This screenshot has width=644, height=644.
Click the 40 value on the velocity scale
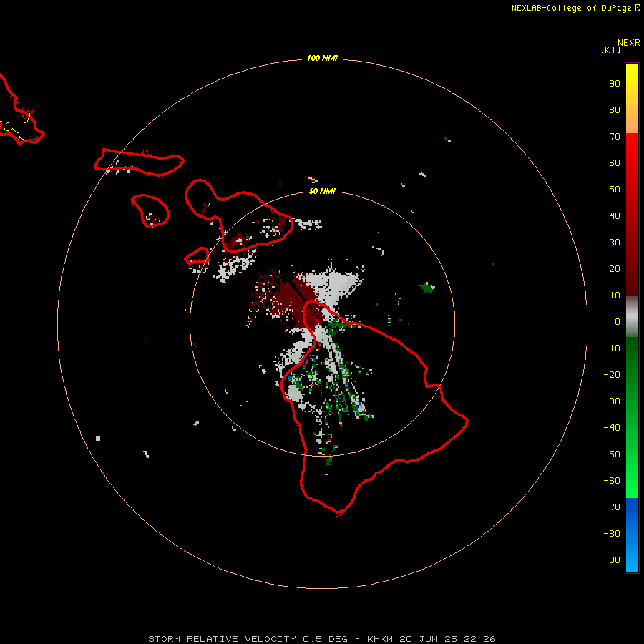point(615,216)
